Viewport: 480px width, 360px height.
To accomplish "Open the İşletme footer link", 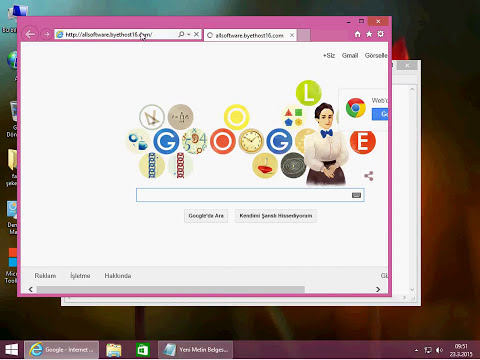I will (x=80, y=276).
